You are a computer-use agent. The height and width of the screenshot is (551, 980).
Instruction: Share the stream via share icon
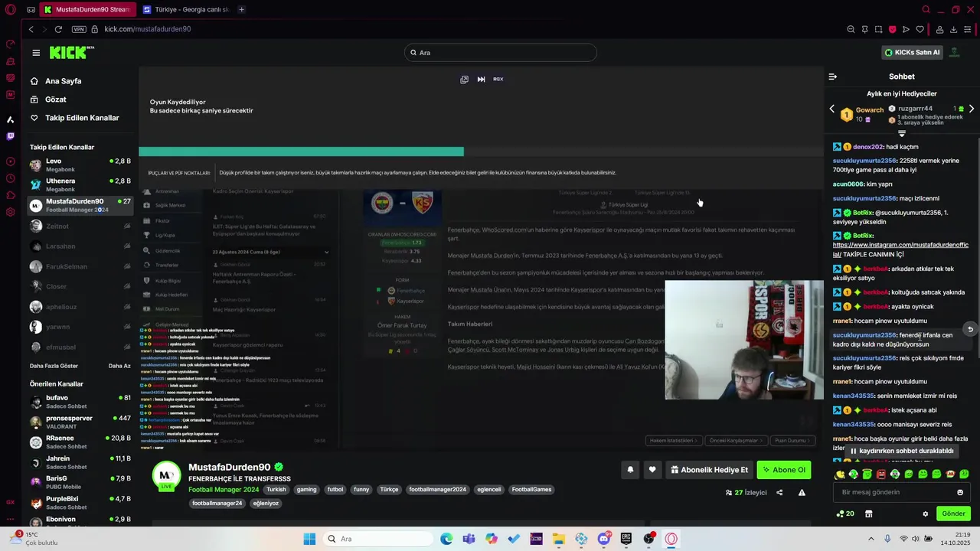(779, 493)
